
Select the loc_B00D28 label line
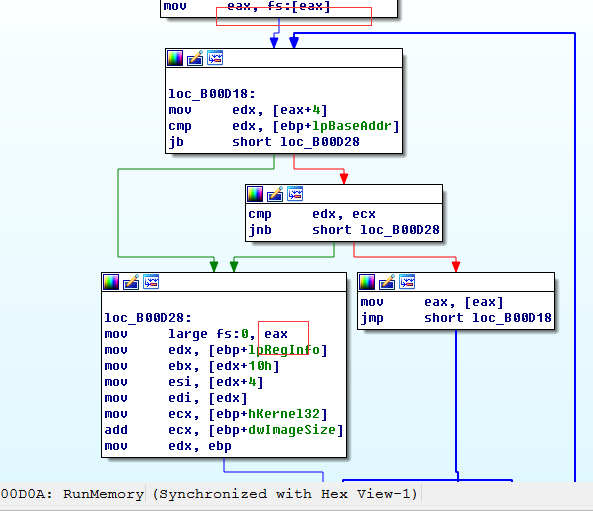(148, 318)
